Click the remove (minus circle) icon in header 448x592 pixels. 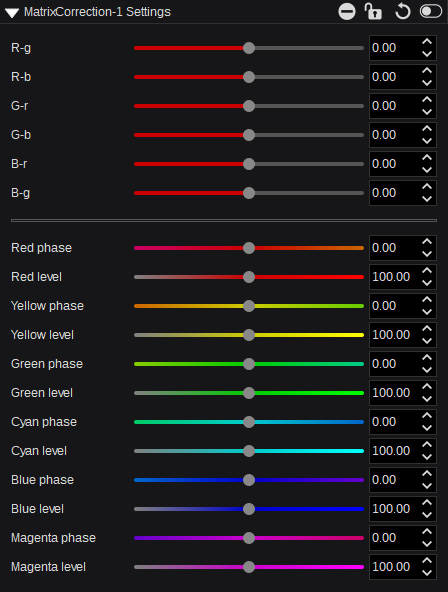click(x=346, y=12)
